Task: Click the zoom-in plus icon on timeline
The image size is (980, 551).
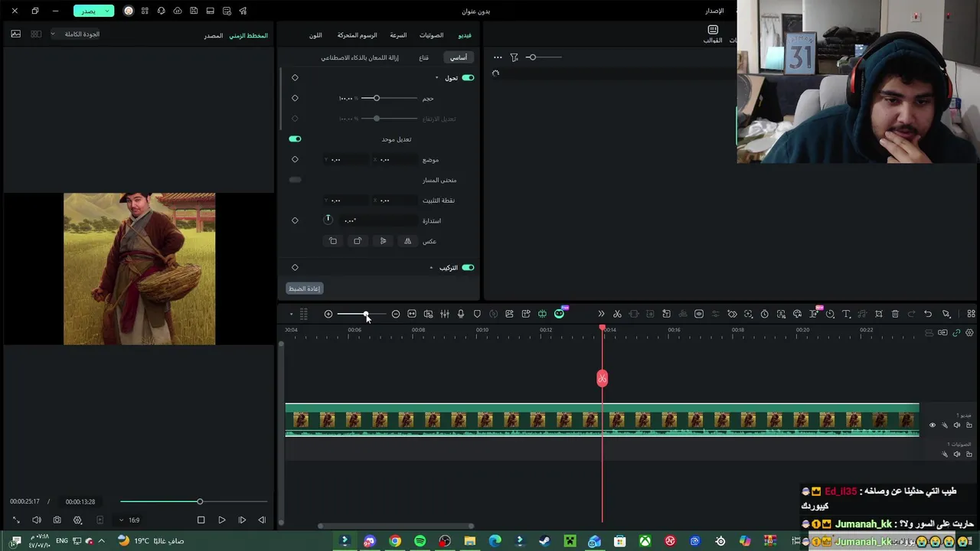Action: (328, 314)
